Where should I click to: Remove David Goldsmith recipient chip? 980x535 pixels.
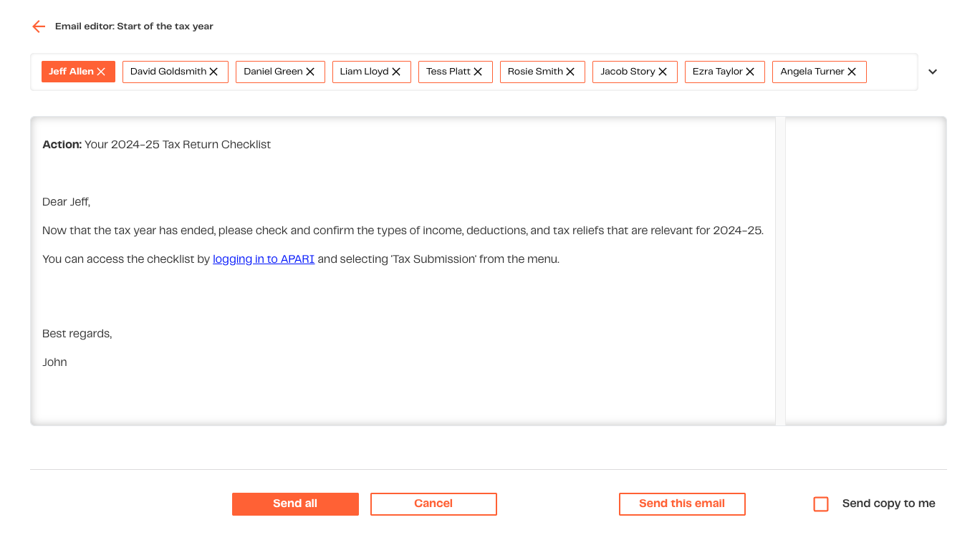click(x=213, y=72)
